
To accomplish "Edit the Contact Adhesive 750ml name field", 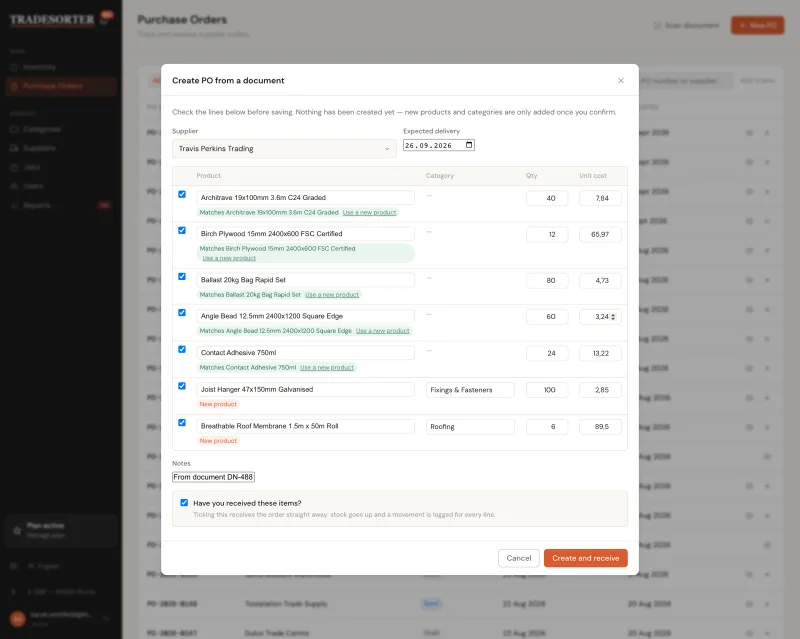I will (x=306, y=353).
